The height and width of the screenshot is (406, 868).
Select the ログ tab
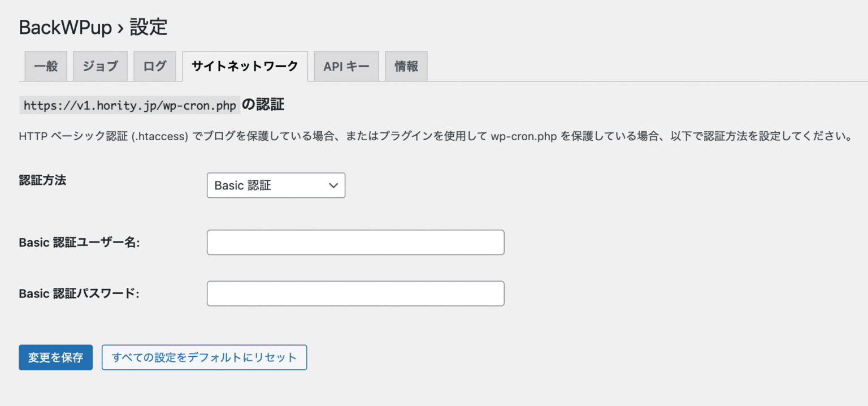(154, 66)
